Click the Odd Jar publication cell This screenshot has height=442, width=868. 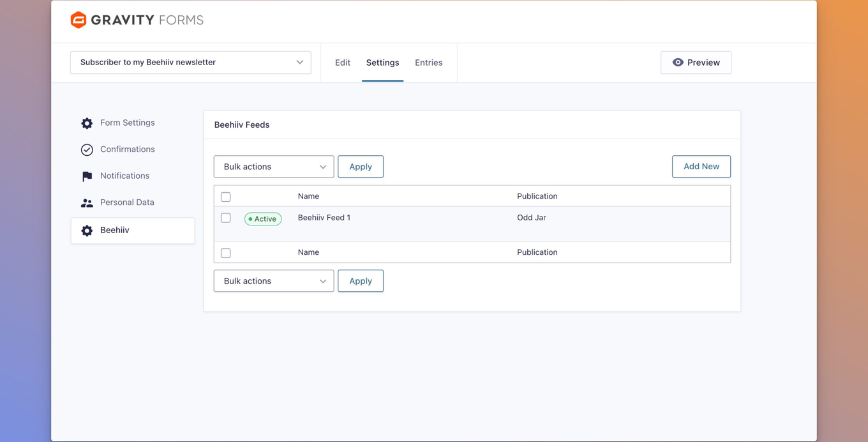pos(532,218)
